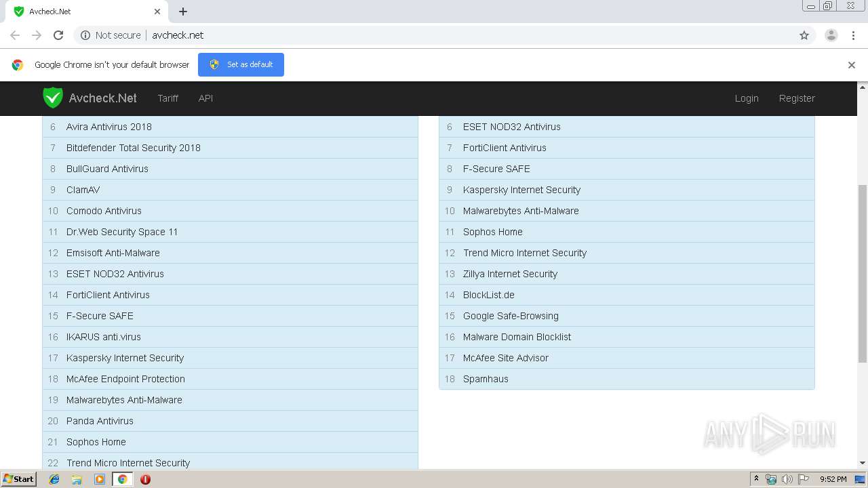Viewport: 868px width, 488px height.
Task: Select Trend Micro Internet Security row 12
Action: pos(627,253)
